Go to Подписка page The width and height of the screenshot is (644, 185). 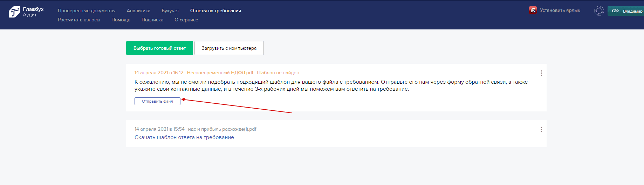[152, 20]
